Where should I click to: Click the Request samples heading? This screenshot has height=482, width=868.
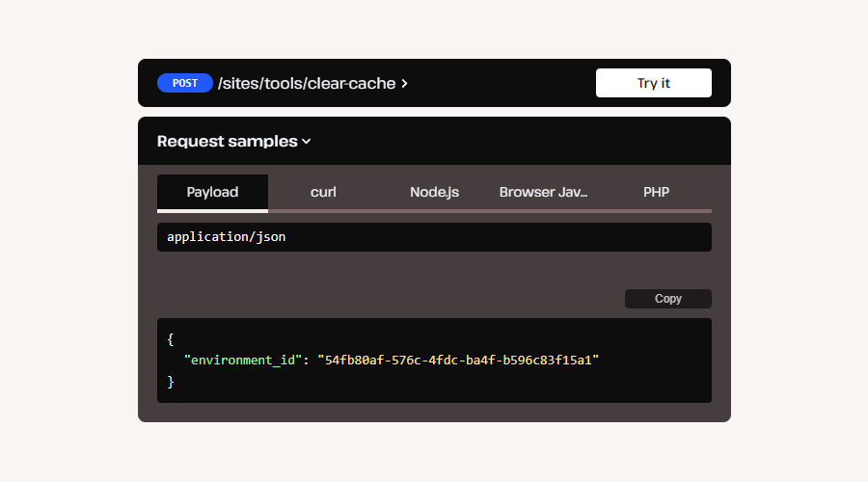coord(227,142)
